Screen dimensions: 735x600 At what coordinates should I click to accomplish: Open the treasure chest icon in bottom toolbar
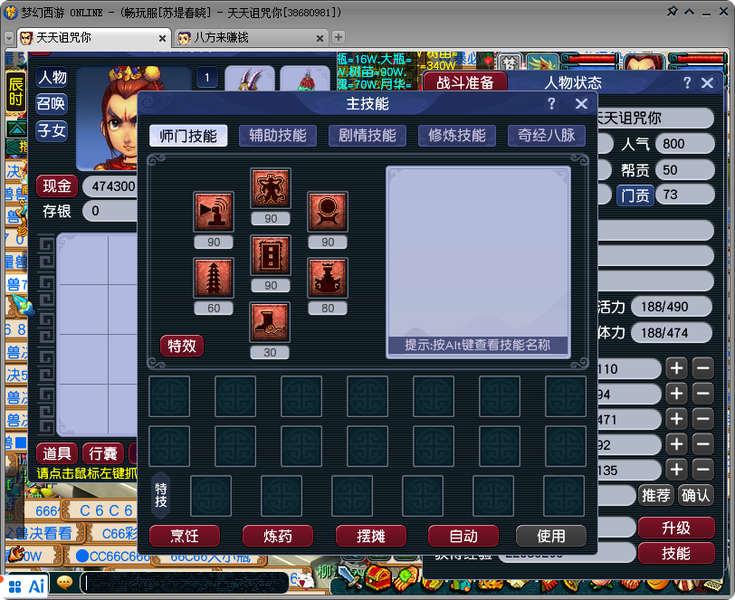[378, 579]
